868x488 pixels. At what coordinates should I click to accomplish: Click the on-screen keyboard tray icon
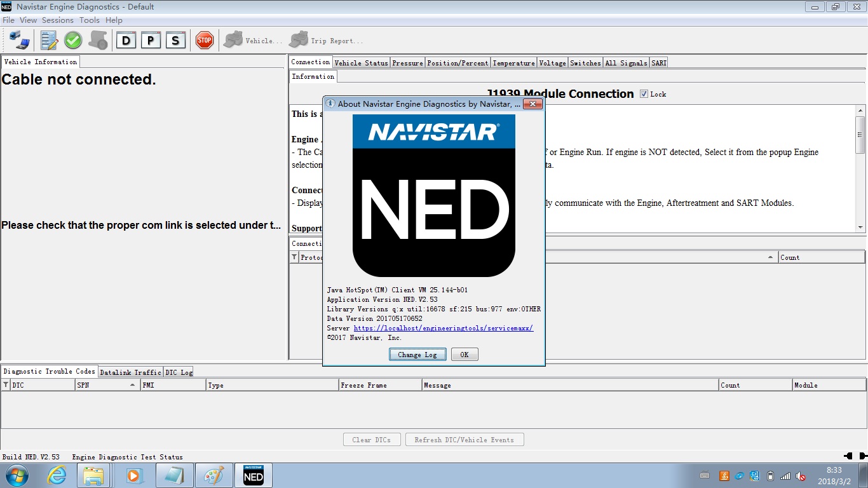tap(705, 475)
